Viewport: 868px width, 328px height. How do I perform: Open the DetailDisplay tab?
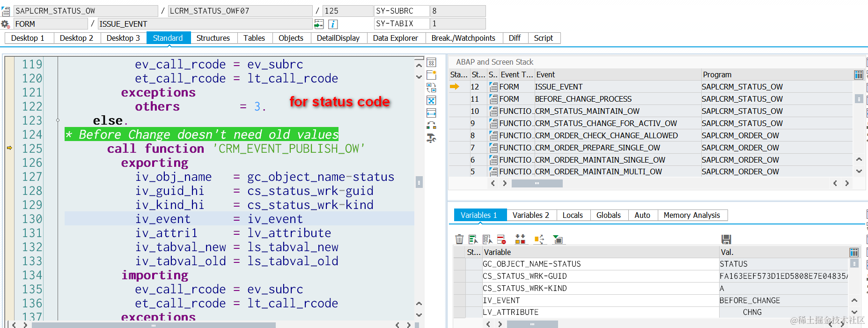pyautogui.click(x=338, y=38)
